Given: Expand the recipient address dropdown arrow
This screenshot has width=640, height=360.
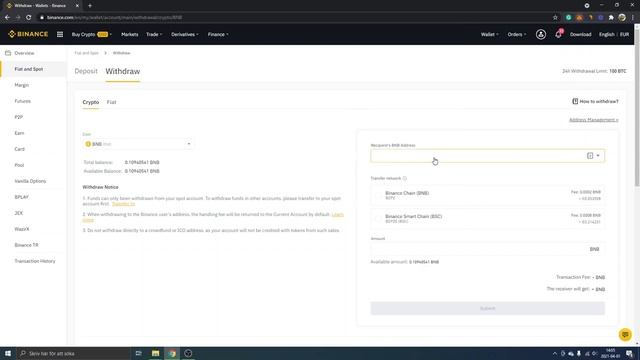Looking at the screenshot, I should click(598, 156).
